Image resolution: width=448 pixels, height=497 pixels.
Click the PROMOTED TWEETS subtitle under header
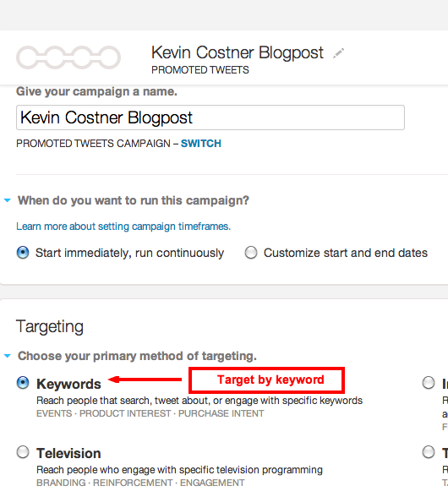(x=200, y=69)
